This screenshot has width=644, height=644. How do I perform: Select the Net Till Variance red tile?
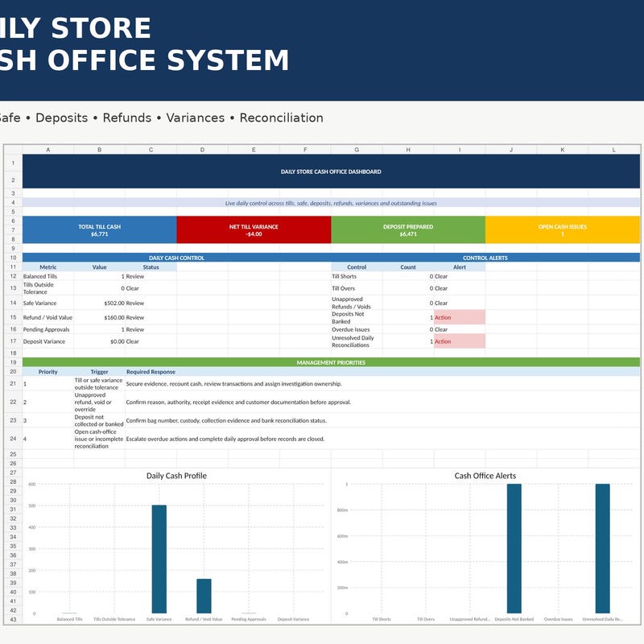[254, 230]
